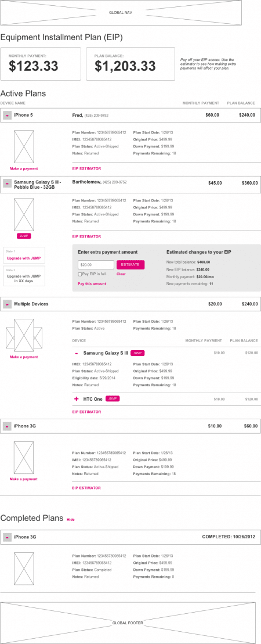Click the Upgrade with JUMP link
The height and width of the screenshot is (644, 261).
pyautogui.click(x=24, y=258)
